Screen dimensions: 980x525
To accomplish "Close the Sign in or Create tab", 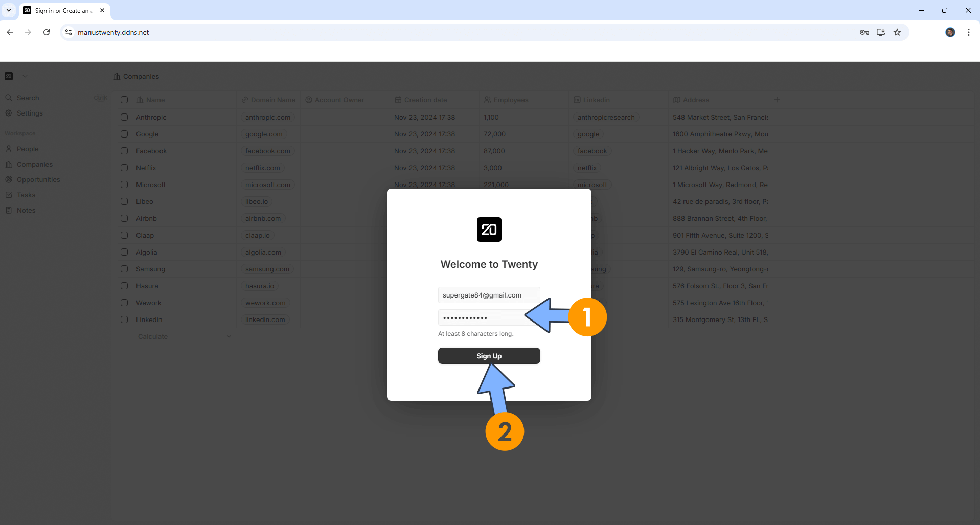I will 102,10.
